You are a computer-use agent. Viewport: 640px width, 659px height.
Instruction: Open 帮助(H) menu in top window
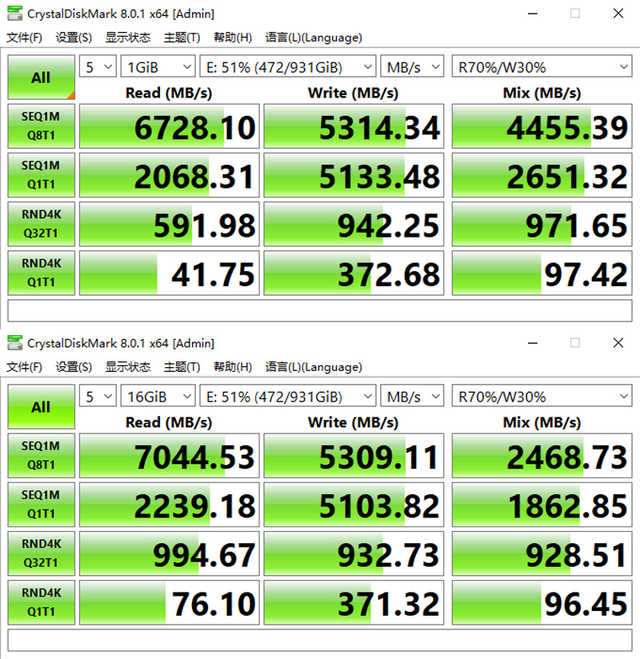coord(232,37)
